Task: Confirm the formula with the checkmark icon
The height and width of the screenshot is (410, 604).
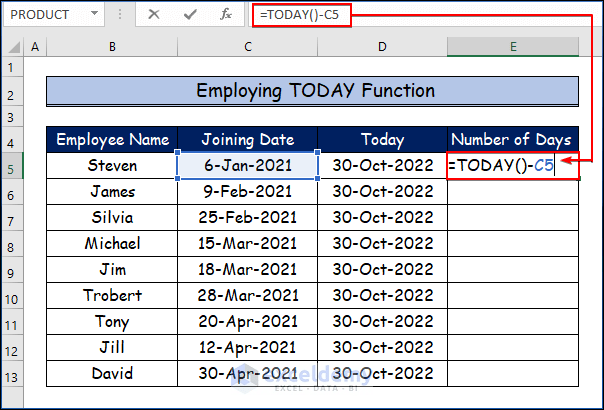Action: pyautogui.click(x=190, y=15)
